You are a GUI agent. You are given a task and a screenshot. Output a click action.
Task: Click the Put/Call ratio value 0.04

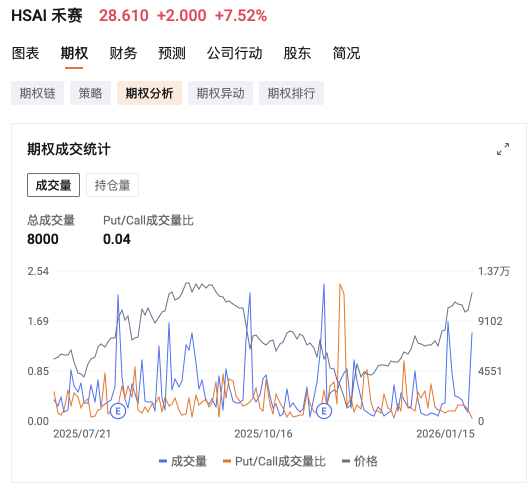[x=117, y=239]
